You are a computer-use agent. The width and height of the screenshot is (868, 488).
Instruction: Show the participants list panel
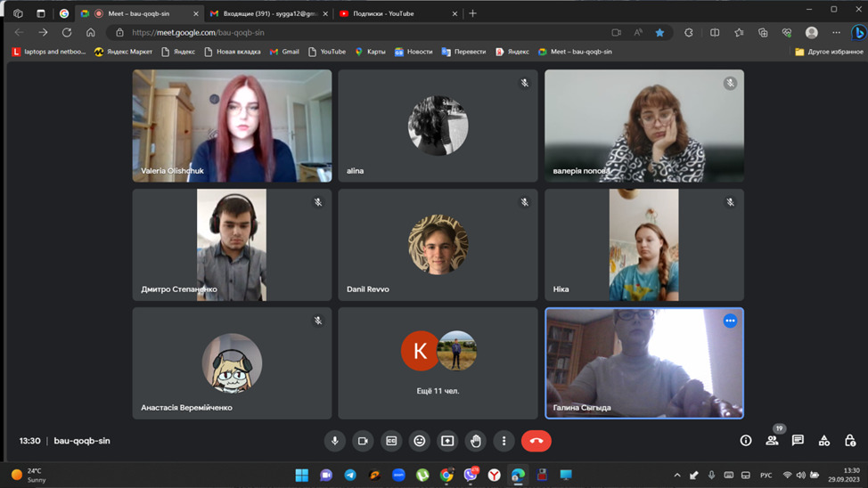click(772, 441)
